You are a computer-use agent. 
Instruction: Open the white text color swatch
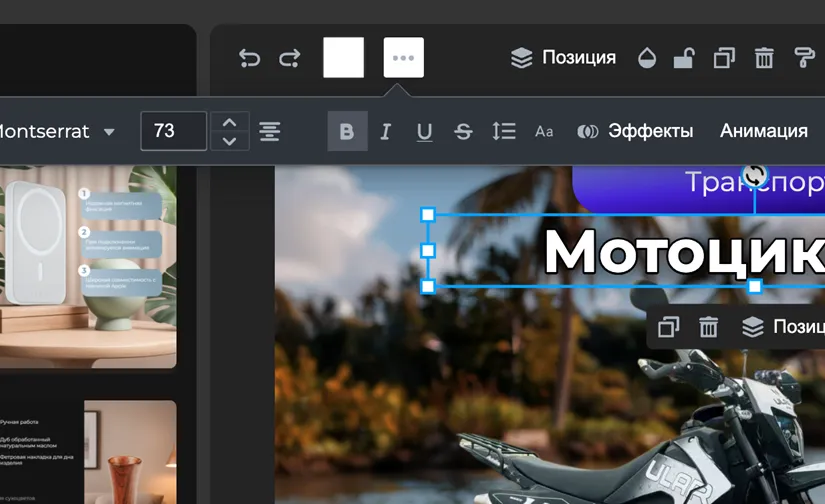click(343, 58)
